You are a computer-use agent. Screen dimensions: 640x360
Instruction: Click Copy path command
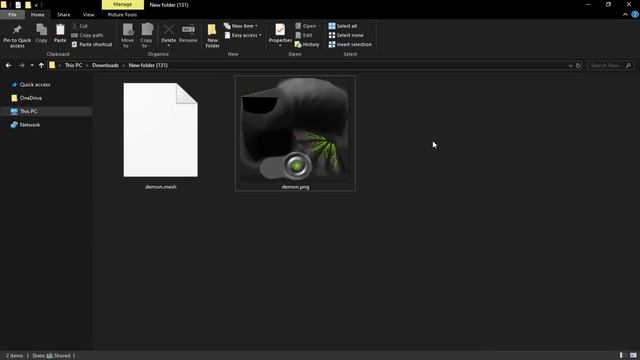click(87, 35)
